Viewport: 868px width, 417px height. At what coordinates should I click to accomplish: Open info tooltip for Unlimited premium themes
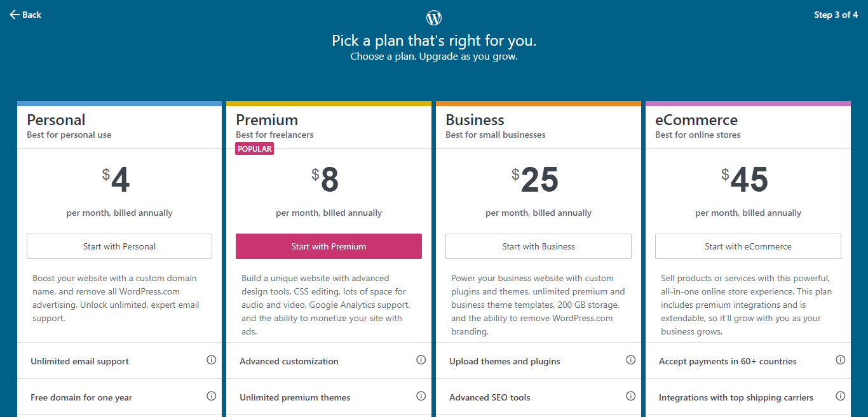(x=421, y=395)
